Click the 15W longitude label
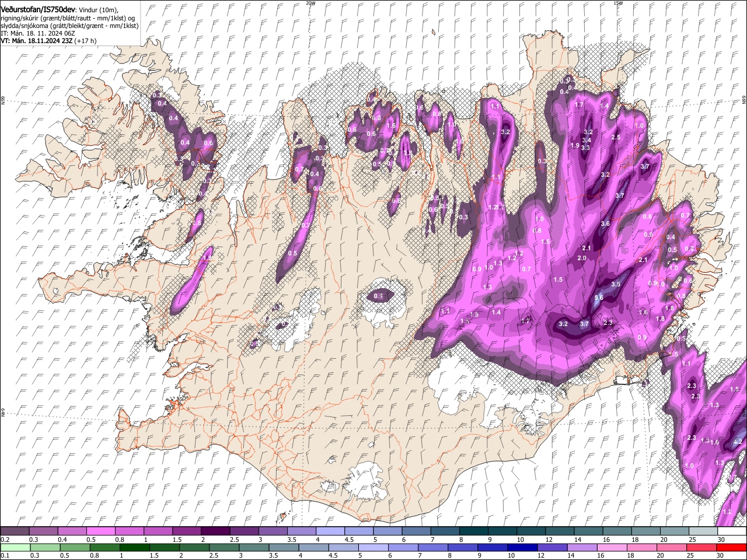Viewport: 747px width, 560px height. pos(618,3)
